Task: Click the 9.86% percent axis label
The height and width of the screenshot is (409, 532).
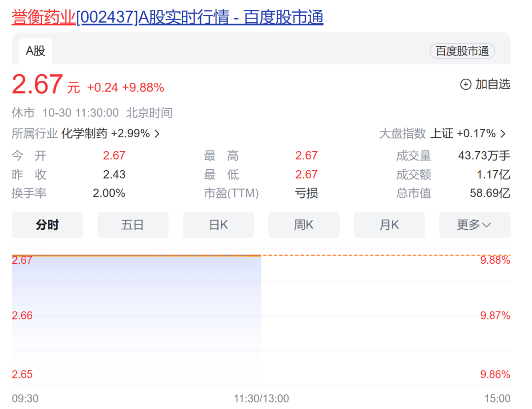Action: [x=495, y=375]
